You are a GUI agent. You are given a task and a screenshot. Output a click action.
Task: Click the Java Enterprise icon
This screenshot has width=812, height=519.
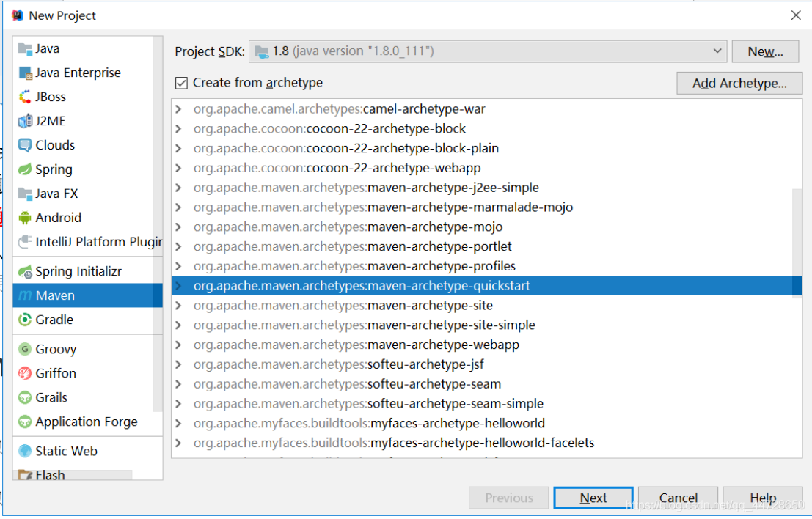pos(25,73)
